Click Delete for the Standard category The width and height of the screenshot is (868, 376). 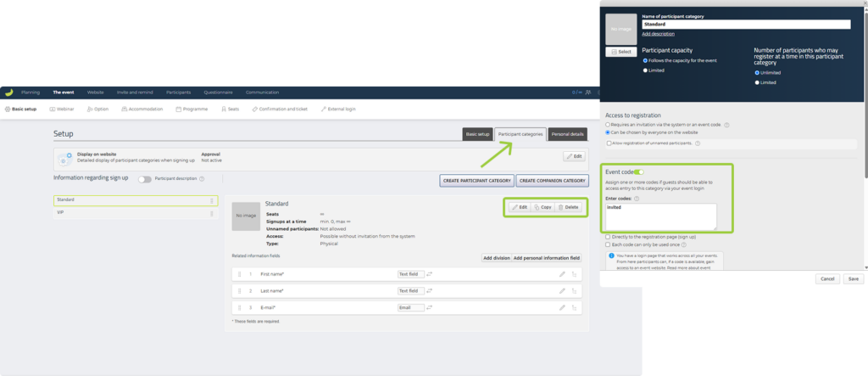click(567, 207)
